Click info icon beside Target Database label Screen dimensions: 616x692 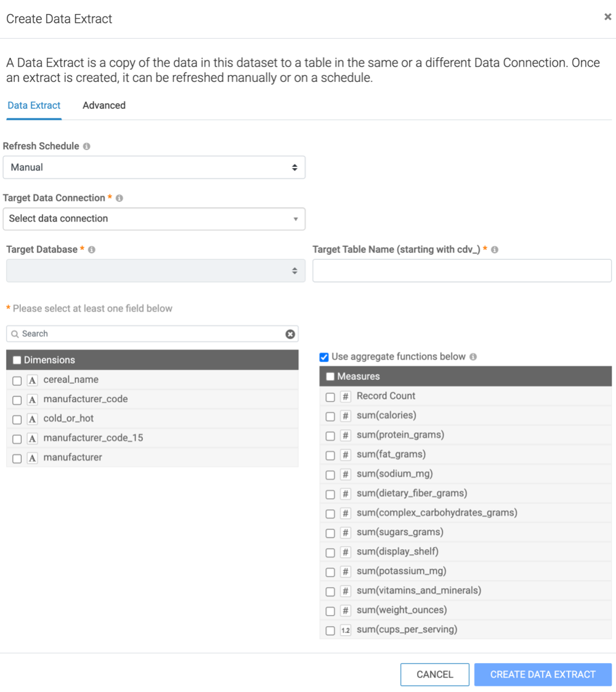[92, 250]
